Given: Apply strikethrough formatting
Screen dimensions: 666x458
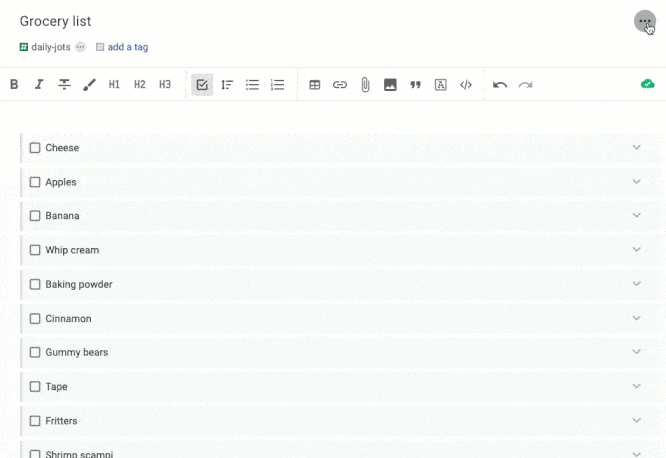Looking at the screenshot, I should 64,85.
